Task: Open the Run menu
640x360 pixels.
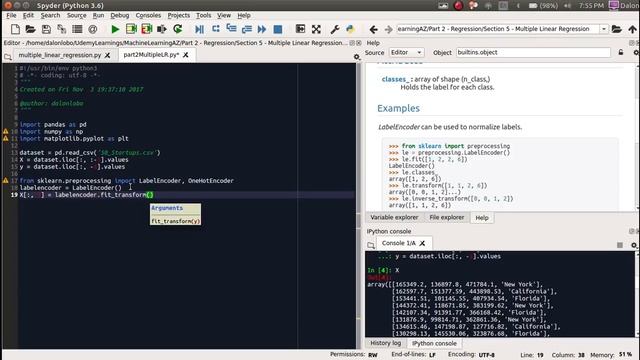Action: click(x=98, y=16)
